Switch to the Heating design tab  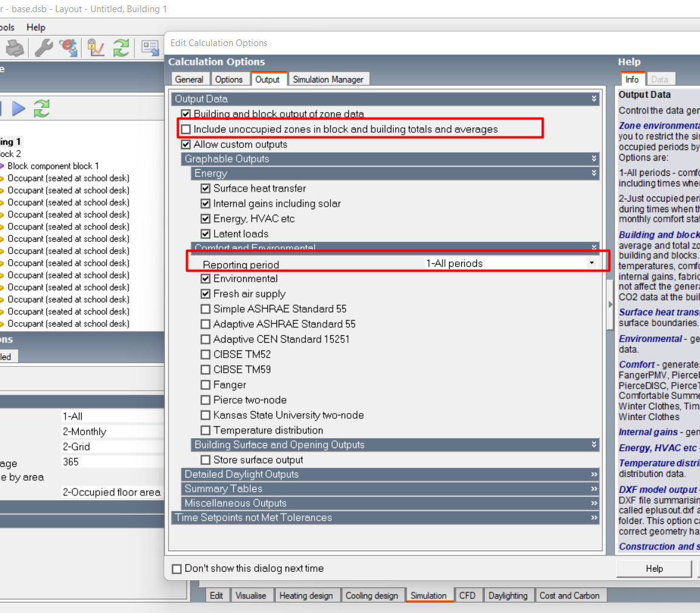click(306, 595)
